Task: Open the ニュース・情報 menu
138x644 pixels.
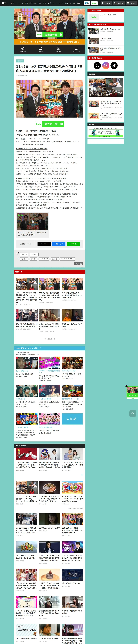Action: click(x=23, y=3)
